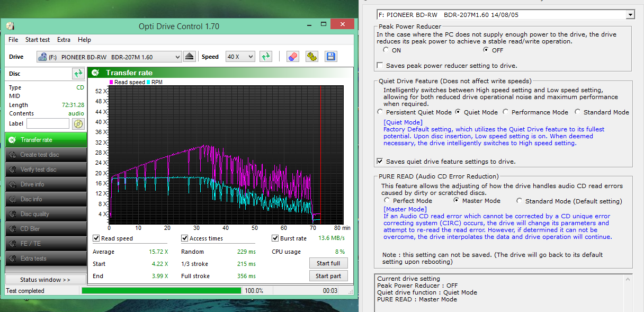This screenshot has width=644, height=312.
Task: Click the CPU usage 8 % value
Action: [339, 252]
